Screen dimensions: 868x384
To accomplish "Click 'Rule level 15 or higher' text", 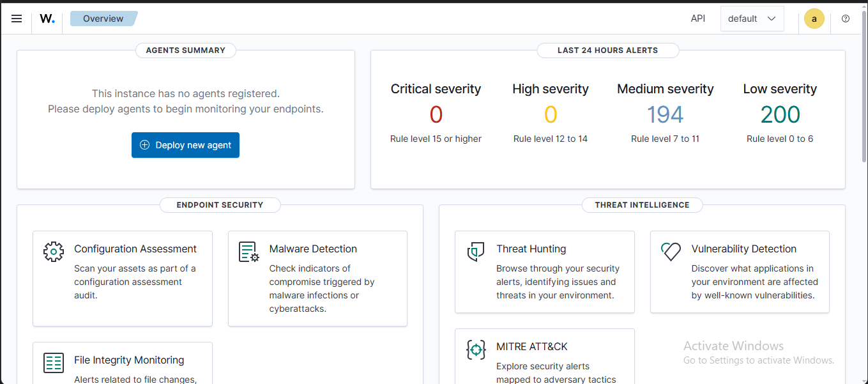I will (x=436, y=139).
